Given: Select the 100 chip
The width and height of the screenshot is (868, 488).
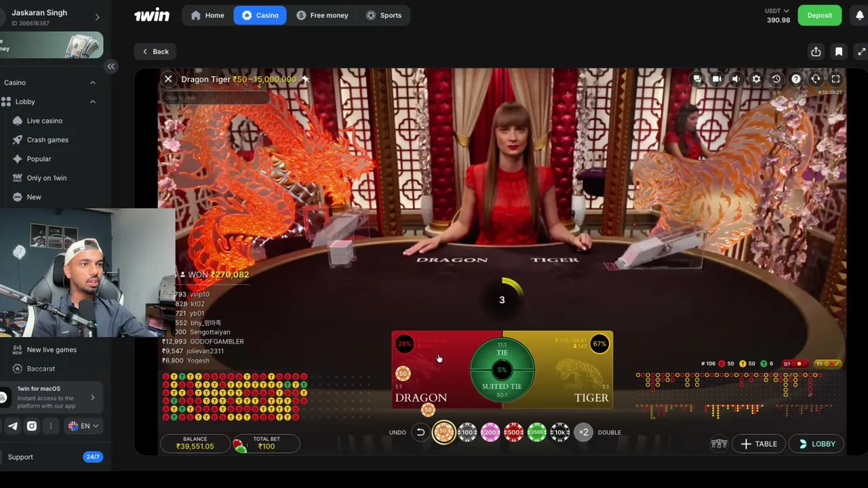Looking at the screenshot, I should pyautogui.click(x=467, y=432).
